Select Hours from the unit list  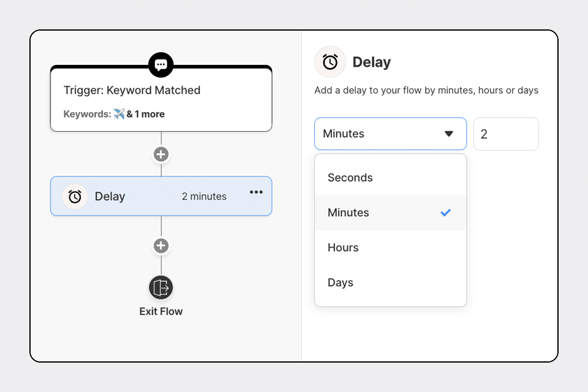[343, 247]
